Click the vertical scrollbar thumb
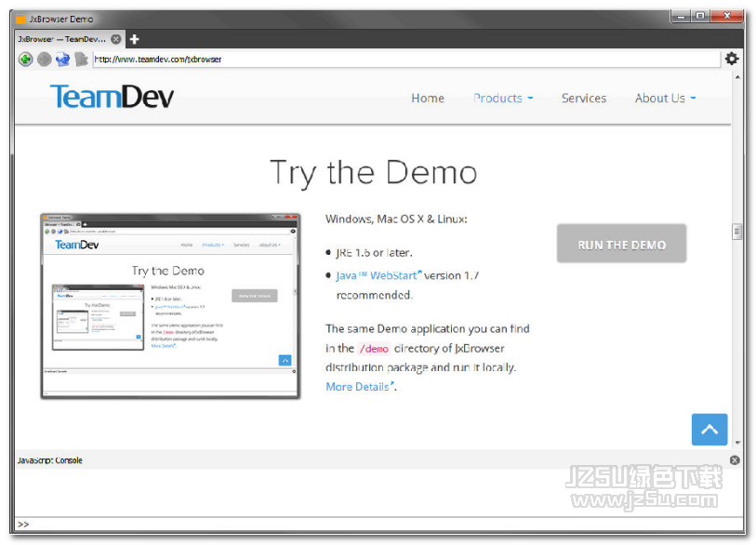 [736, 232]
